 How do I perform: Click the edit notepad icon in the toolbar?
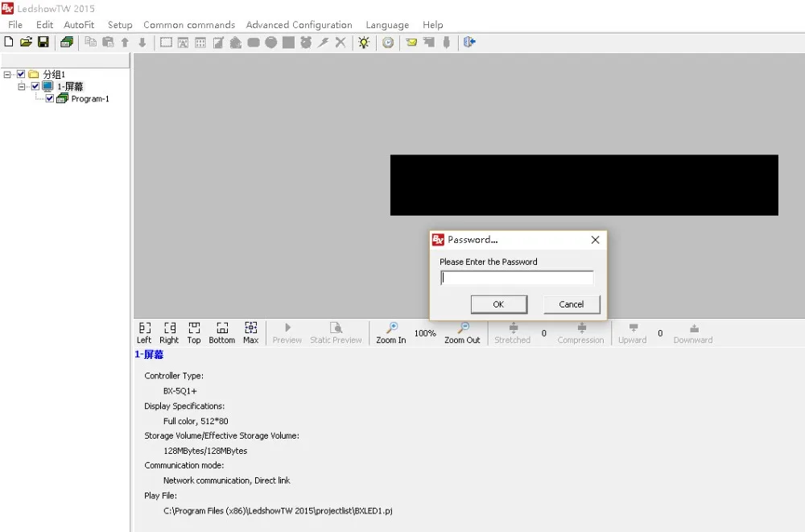(x=218, y=42)
